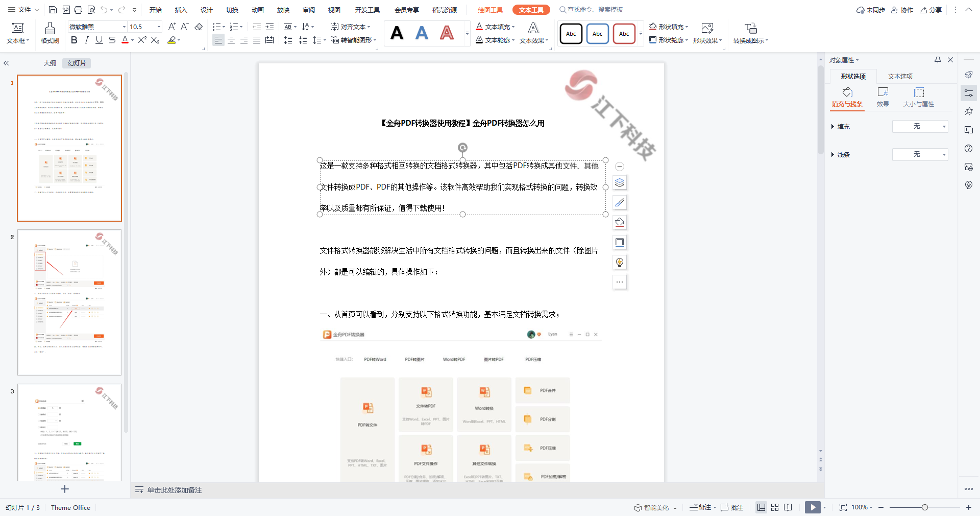Apply subscript X₂ formatting
Viewport: 980px width, 516px height.
[155, 40]
